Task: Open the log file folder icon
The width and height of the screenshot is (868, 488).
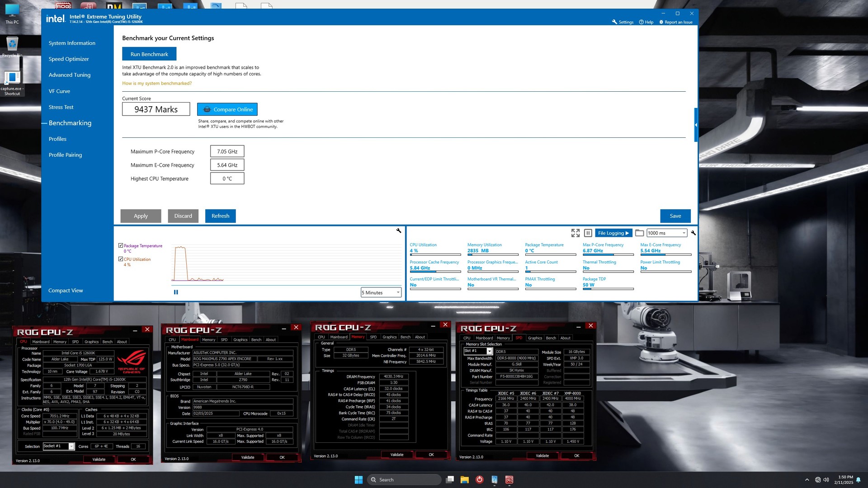Action: coord(639,233)
